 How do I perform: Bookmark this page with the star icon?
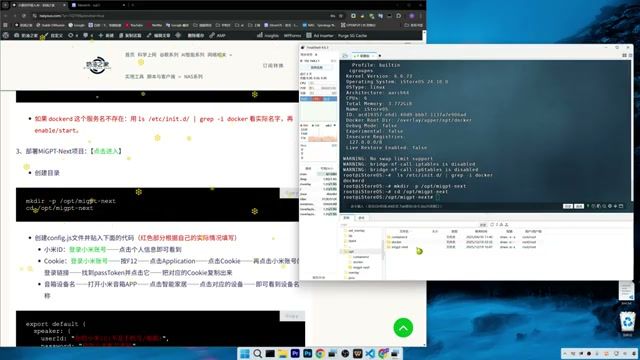point(341,16)
